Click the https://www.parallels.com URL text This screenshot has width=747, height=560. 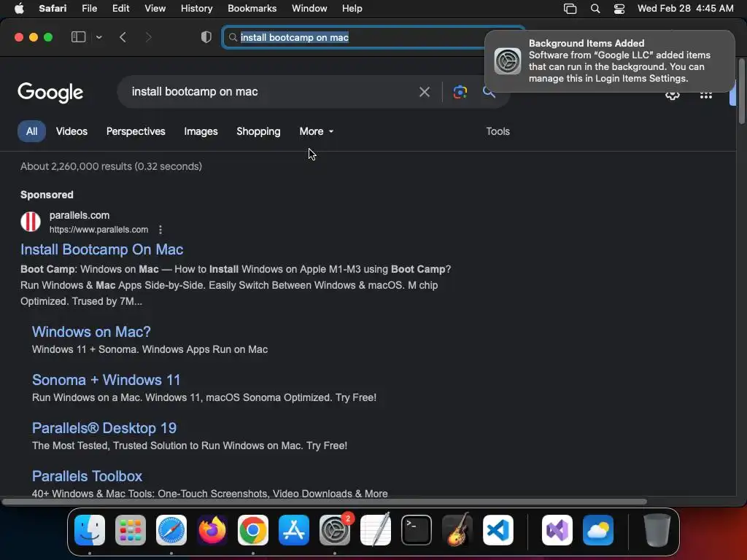[x=98, y=230]
